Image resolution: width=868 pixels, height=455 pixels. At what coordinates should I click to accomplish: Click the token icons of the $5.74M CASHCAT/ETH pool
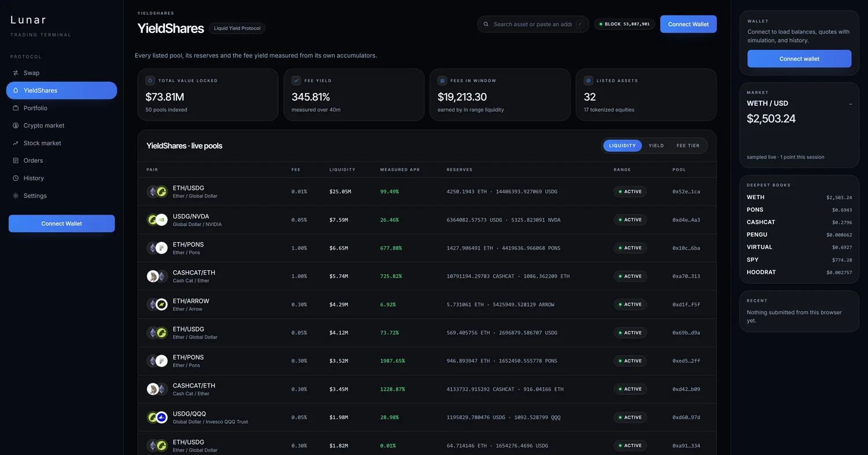tap(157, 276)
